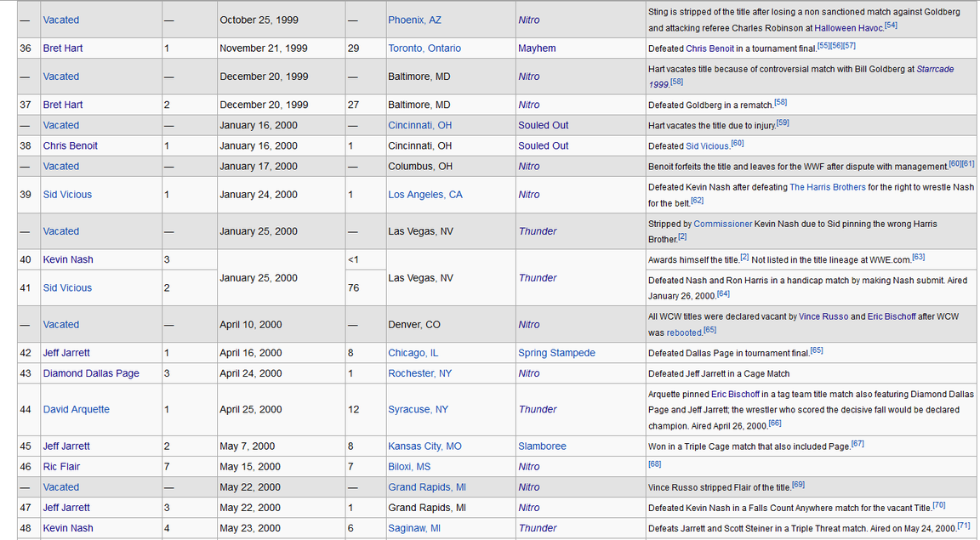This screenshot has width=980, height=540.
Task: Visit the Syracuse, NY link
Action: [419, 410]
